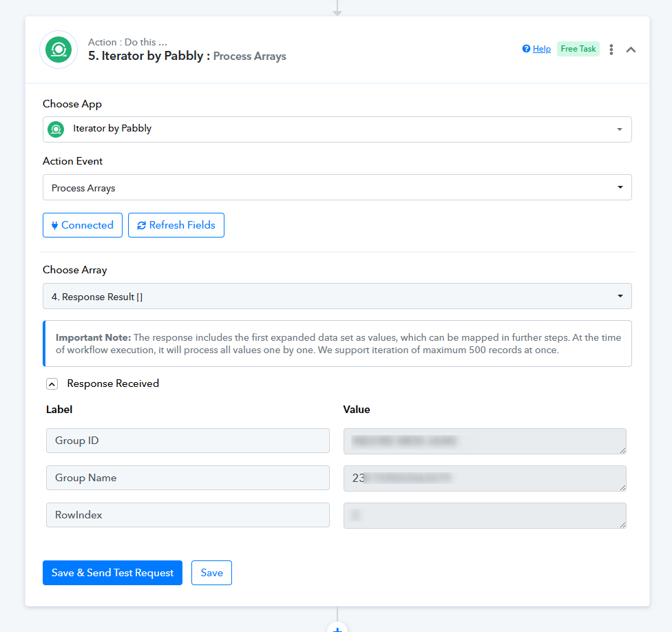
Task: Click the Connected button
Action: [x=83, y=225]
